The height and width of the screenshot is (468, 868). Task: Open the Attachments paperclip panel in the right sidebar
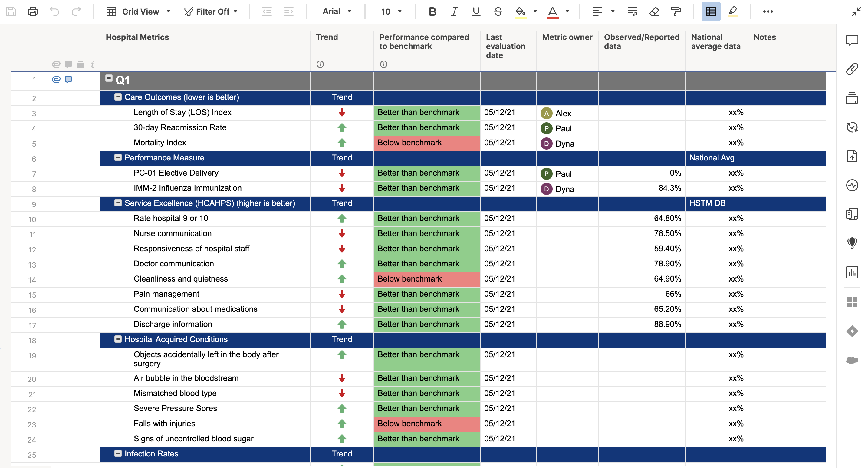point(852,69)
